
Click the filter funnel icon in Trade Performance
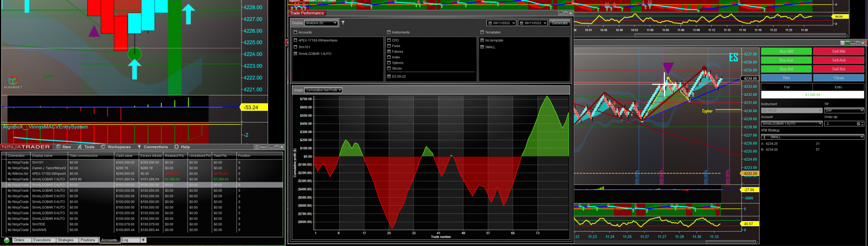point(343,23)
